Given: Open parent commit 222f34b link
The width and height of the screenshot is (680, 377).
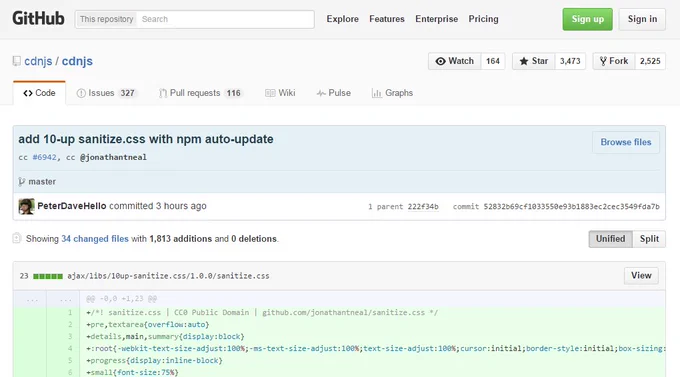Looking at the screenshot, I should coord(423,207).
